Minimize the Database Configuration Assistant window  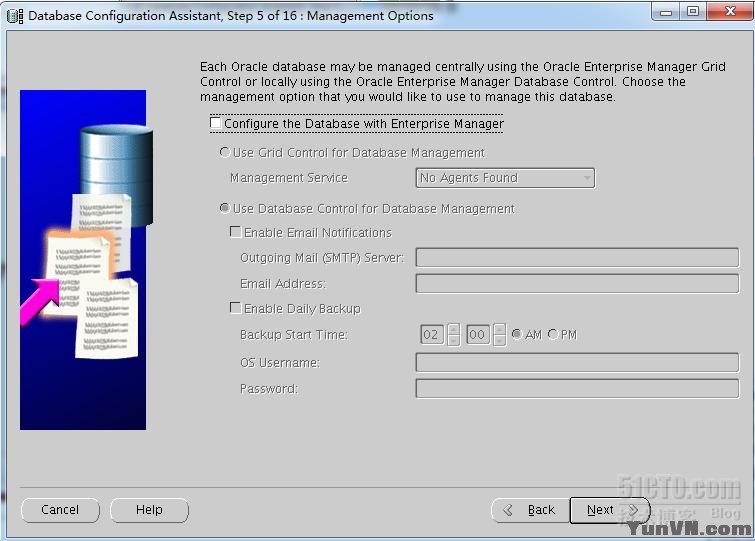pos(665,12)
